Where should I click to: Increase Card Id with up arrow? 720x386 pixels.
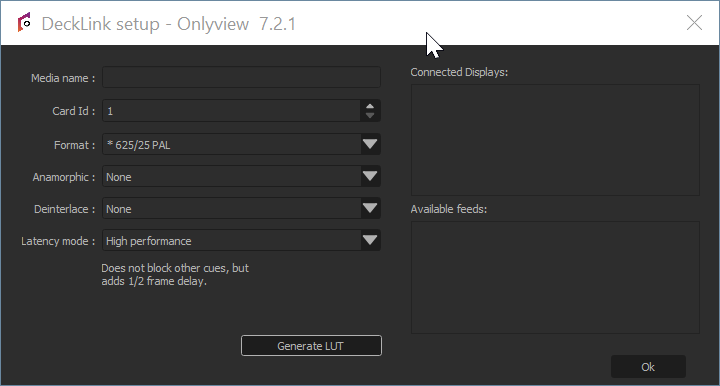coord(370,106)
